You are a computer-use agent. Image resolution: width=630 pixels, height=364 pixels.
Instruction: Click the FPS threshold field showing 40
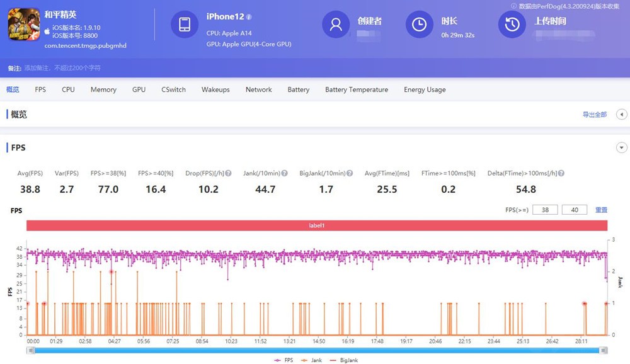575,210
